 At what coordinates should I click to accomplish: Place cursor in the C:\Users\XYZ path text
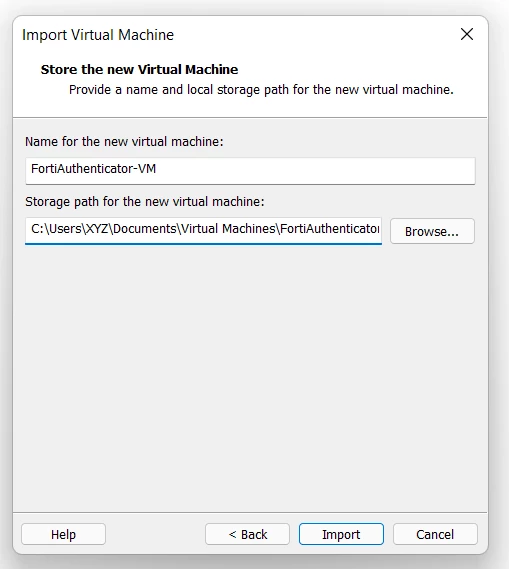point(71,229)
